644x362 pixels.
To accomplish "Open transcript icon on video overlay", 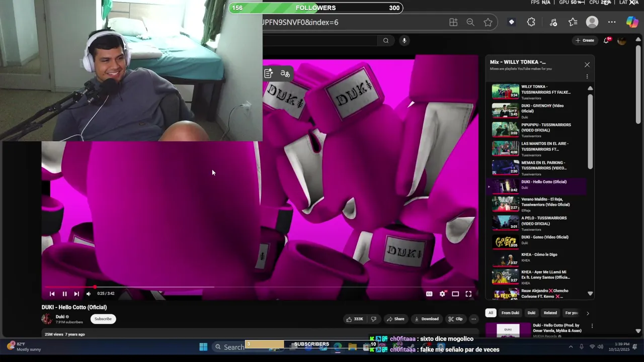I will tap(269, 74).
